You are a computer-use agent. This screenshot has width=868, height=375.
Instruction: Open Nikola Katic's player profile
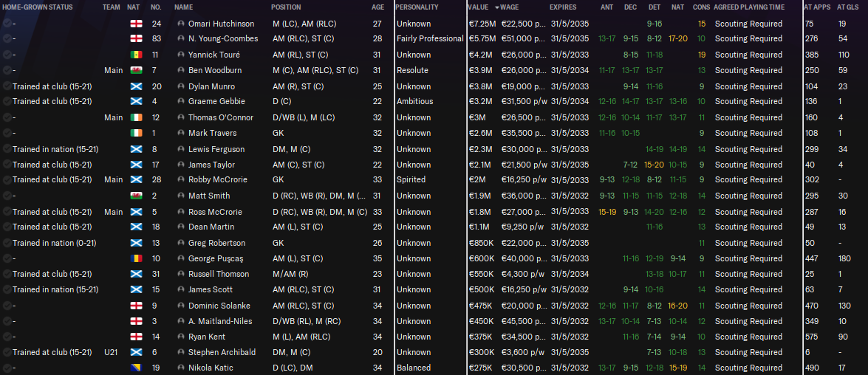point(211,368)
